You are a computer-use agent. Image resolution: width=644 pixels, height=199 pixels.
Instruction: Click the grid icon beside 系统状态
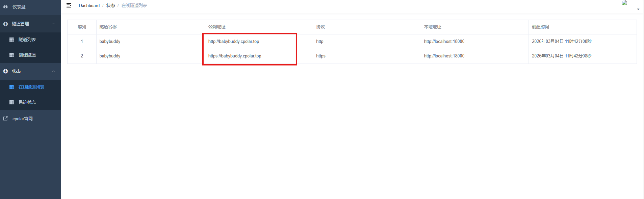click(x=11, y=102)
